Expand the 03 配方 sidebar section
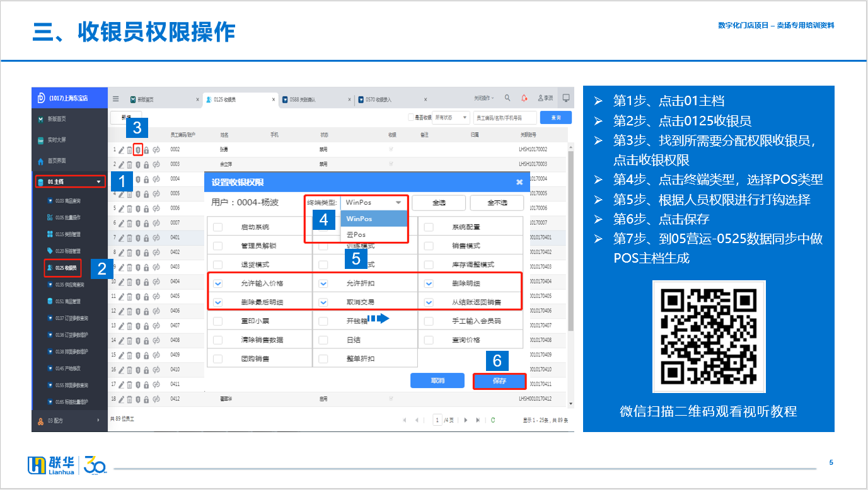Screen dimensions: 868x490 [69, 420]
